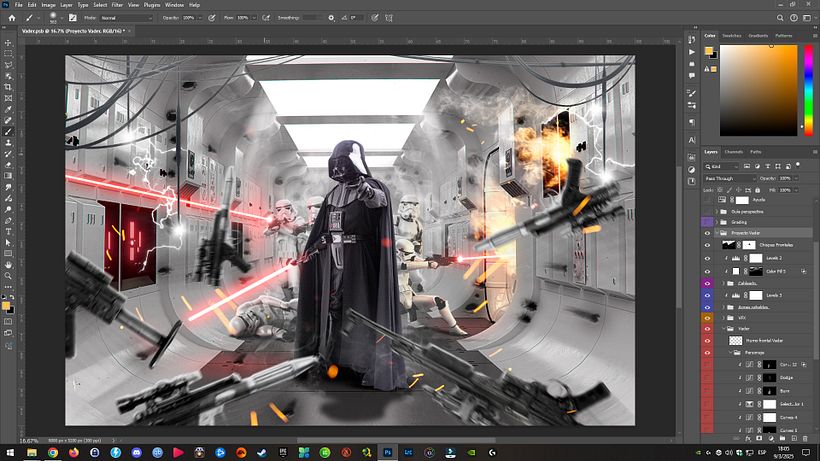
Task: Hide the Levels 2 adjustment layer
Action: (708, 258)
